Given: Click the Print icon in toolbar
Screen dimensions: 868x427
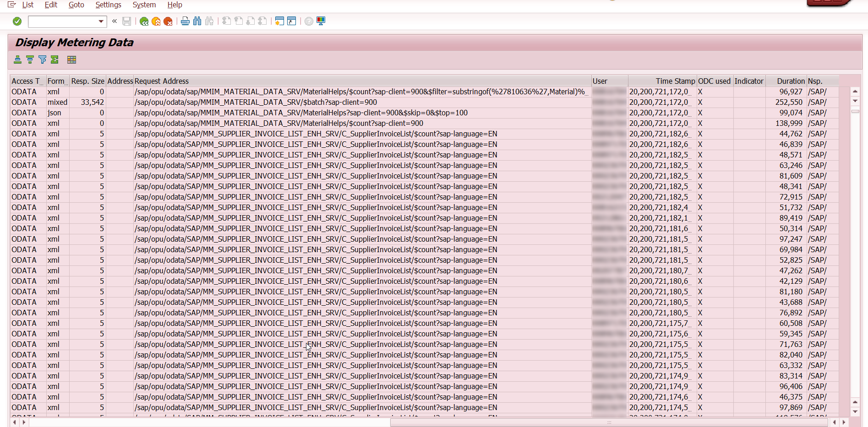Looking at the screenshot, I should coord(185,22).
